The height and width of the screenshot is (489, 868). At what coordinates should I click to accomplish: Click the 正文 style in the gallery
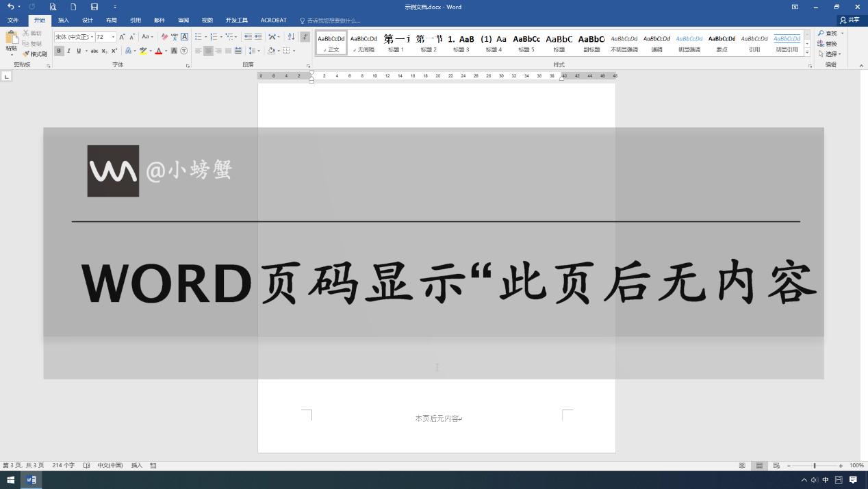pyautogui.click(x=331, y=42)
